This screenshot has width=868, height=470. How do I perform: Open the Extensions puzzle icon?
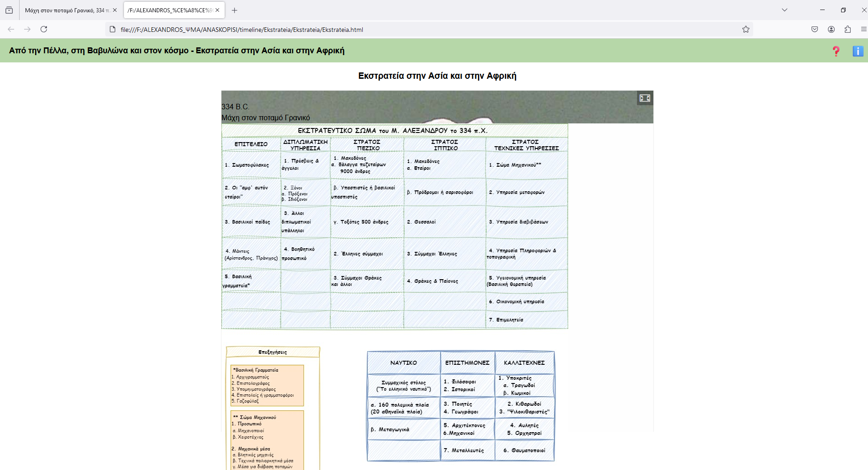coord(847,29)
